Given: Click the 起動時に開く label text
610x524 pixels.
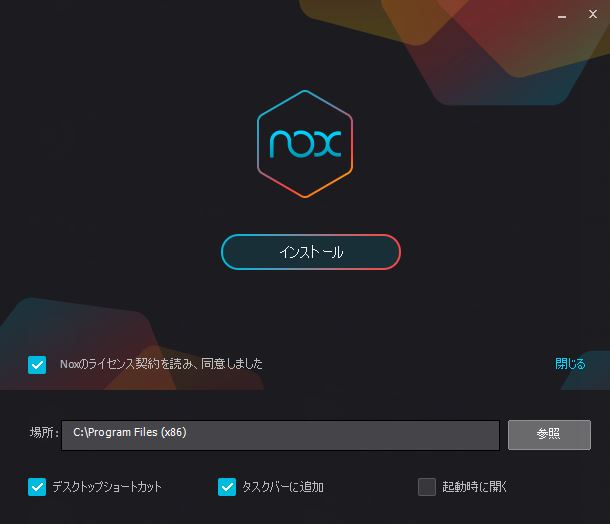Looking at the screenshot, I should (x=474, y=487).
